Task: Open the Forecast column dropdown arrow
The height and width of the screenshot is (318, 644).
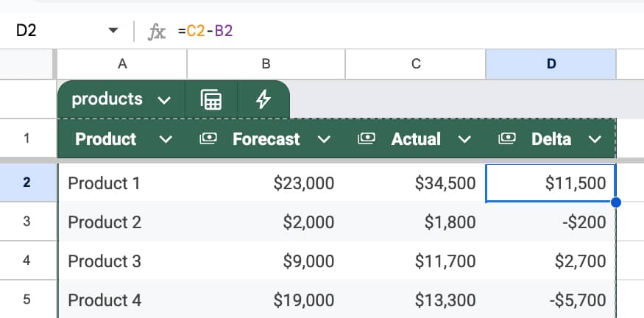Action: click(322, 139)
